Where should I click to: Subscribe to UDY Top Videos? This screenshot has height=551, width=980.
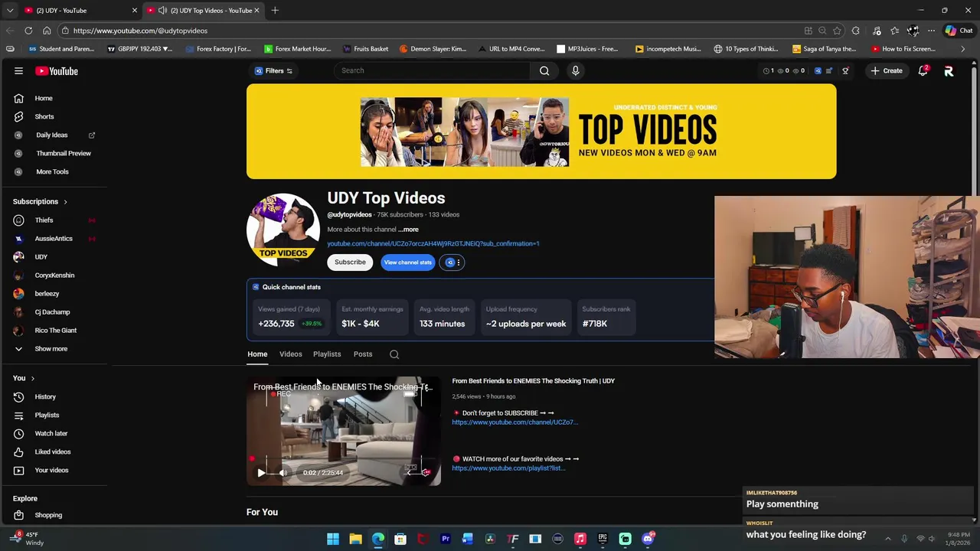350,262
